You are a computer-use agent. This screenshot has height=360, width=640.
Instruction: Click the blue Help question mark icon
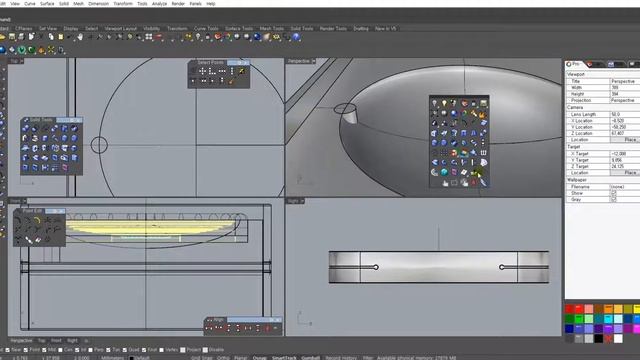pyautogui.click(x=296, y=37)
